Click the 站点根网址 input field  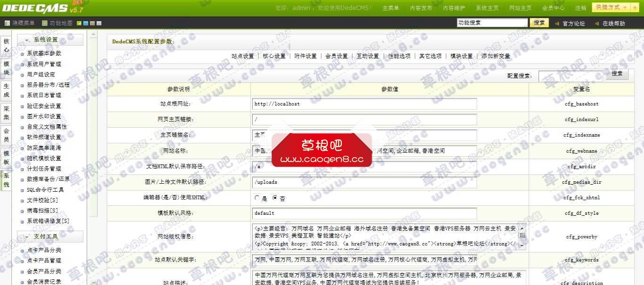tap(364, 104)
